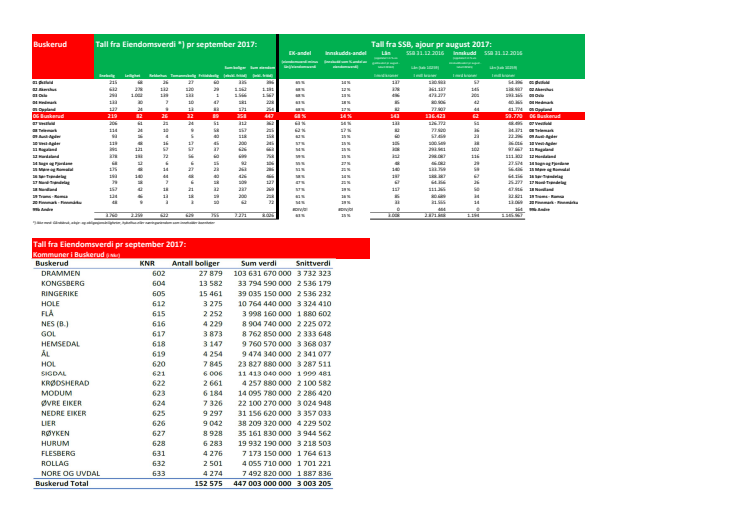The height and width of the screenshot is (527, 746).
Task: Select KNR value '633' for Nore og Uvdal
Action: pyautogui.click(x=158, y=474)
